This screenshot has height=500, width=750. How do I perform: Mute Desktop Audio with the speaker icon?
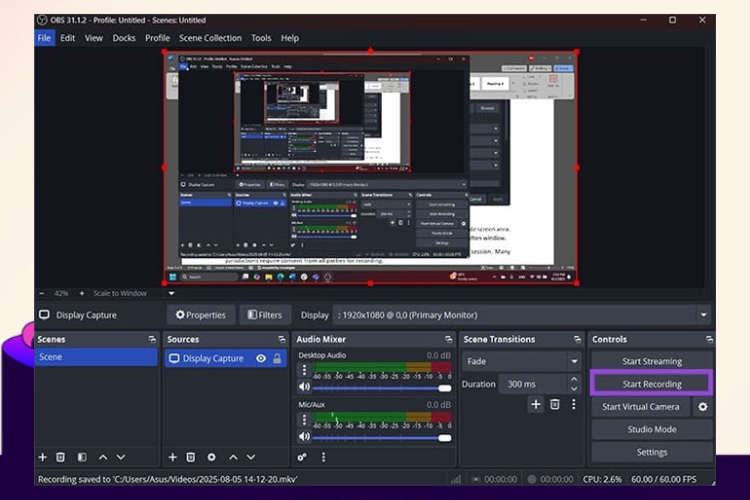[304, 388]
